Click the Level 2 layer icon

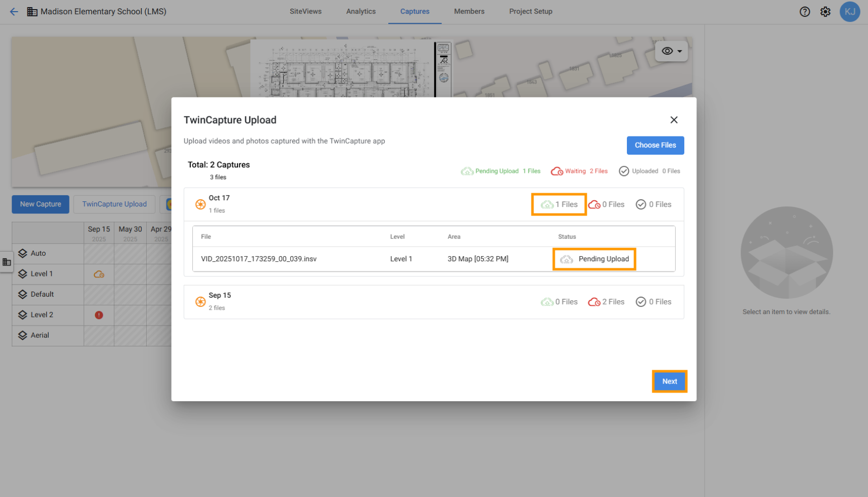(23, 315)
